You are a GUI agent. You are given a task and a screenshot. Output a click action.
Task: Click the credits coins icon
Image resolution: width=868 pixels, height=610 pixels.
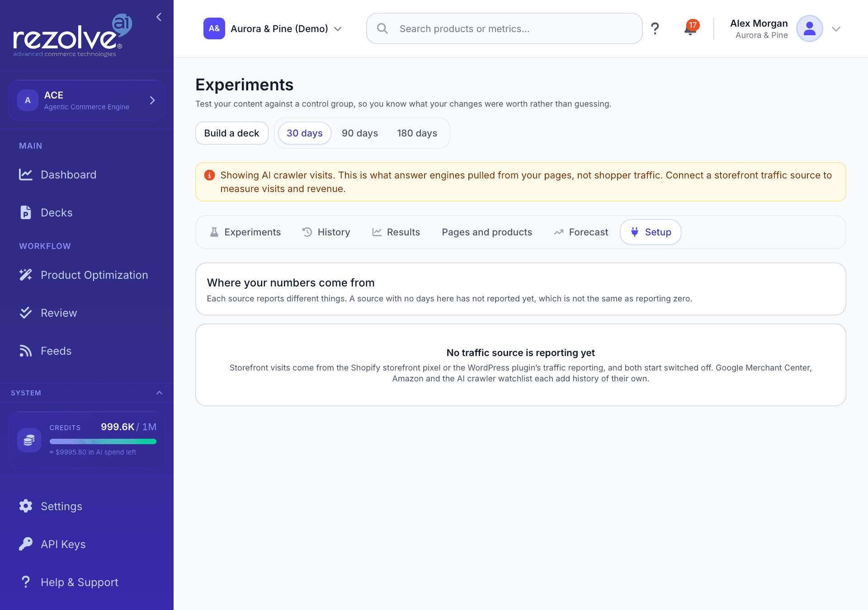tap(29, 440)
